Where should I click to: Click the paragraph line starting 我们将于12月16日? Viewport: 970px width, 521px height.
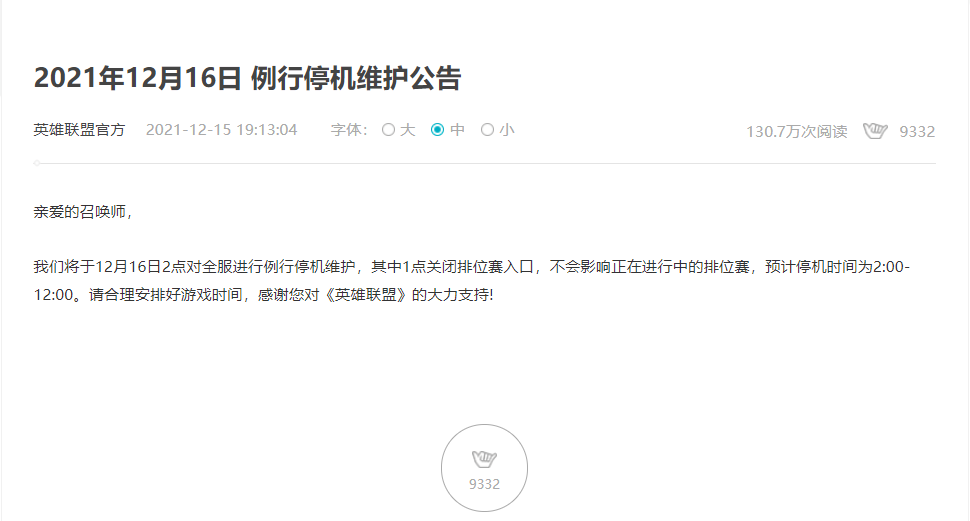[x=471, y=267]
